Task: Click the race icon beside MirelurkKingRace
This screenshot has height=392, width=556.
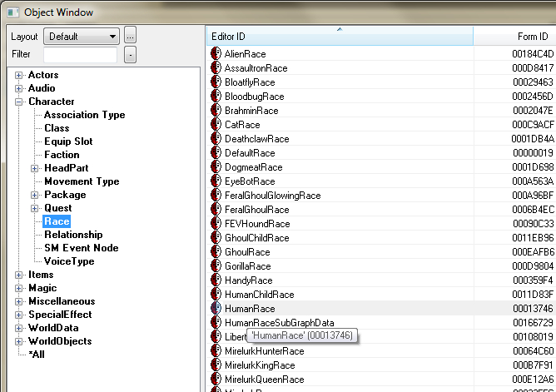Action: [x=216, y=365]
